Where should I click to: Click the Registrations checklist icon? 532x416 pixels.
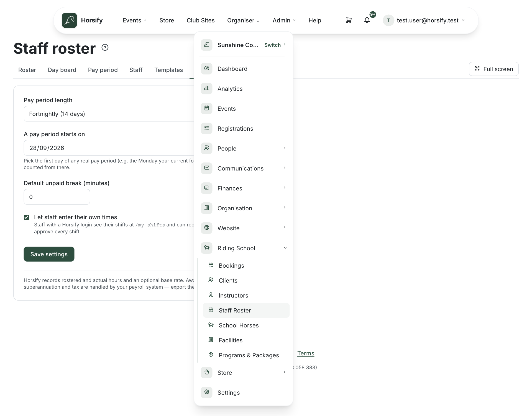click(x=207, y=128)
